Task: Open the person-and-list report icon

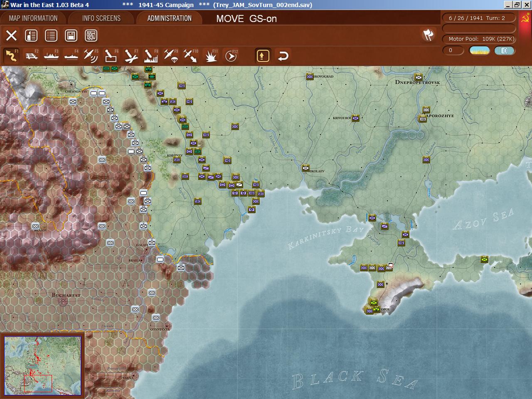Action: [31, 35]
